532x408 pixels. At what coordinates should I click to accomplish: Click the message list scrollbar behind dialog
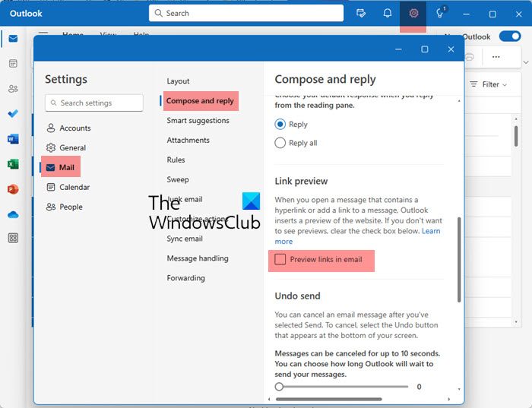click(x=516, y=136)
